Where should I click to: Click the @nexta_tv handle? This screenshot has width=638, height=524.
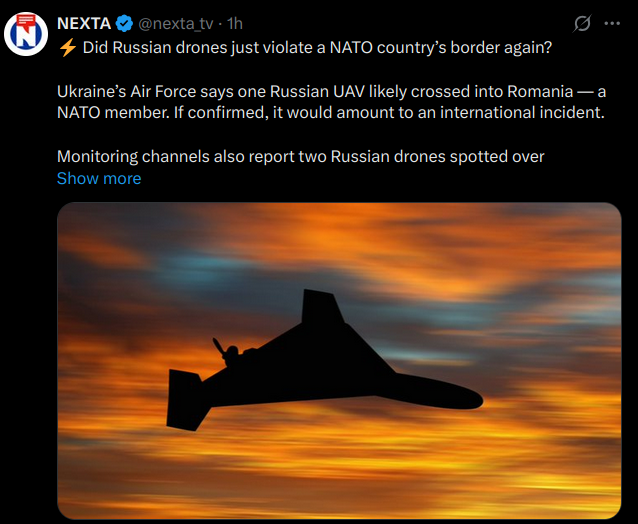click(177, 24)
